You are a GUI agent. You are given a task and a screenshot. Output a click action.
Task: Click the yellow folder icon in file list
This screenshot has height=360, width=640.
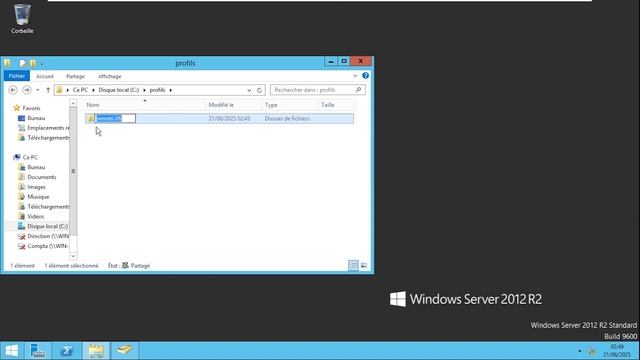tap(90, 118)
